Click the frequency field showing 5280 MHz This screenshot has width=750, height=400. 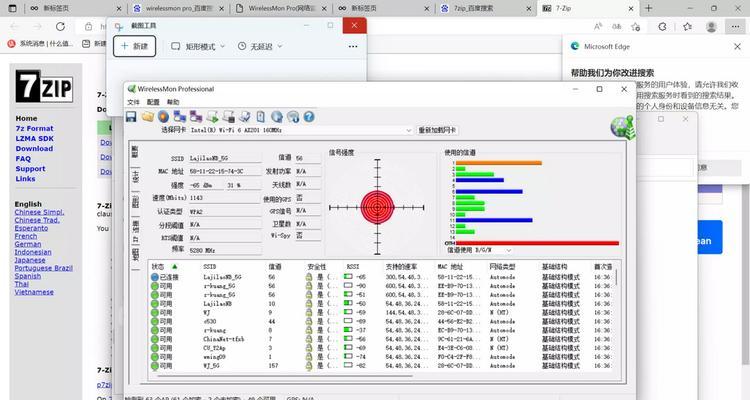[x=225, y=250]
